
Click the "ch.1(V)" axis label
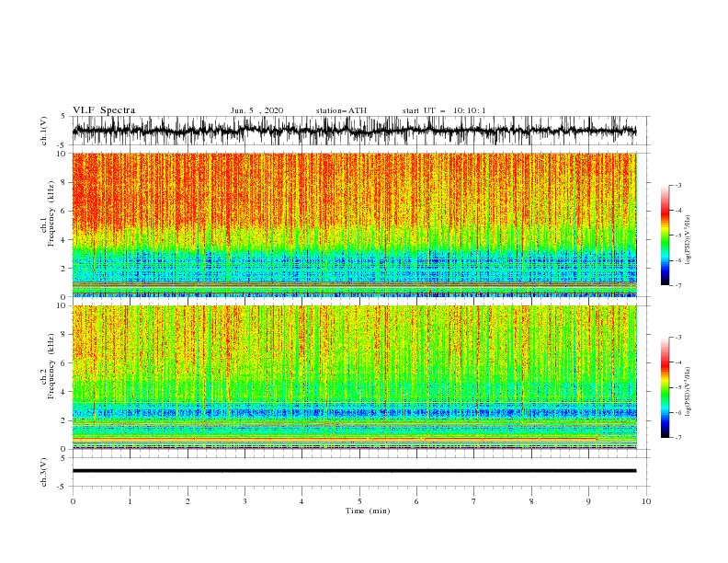pos(44,131)
